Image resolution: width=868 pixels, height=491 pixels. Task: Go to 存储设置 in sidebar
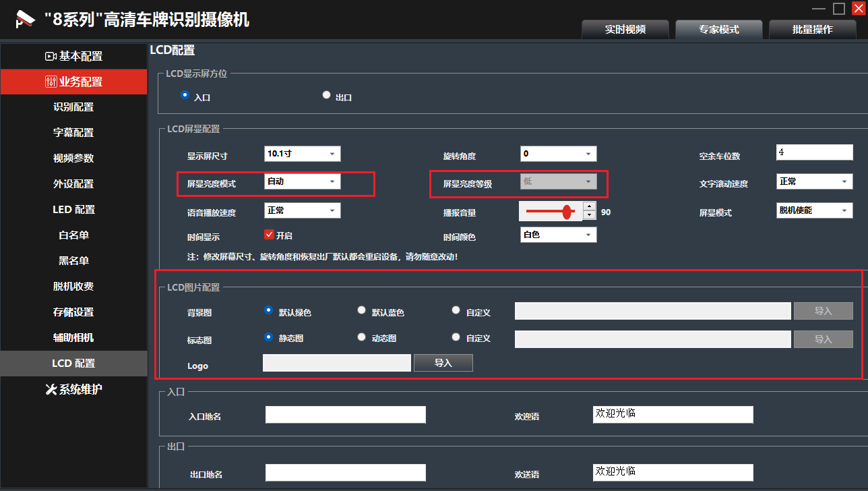click(73, 312)
